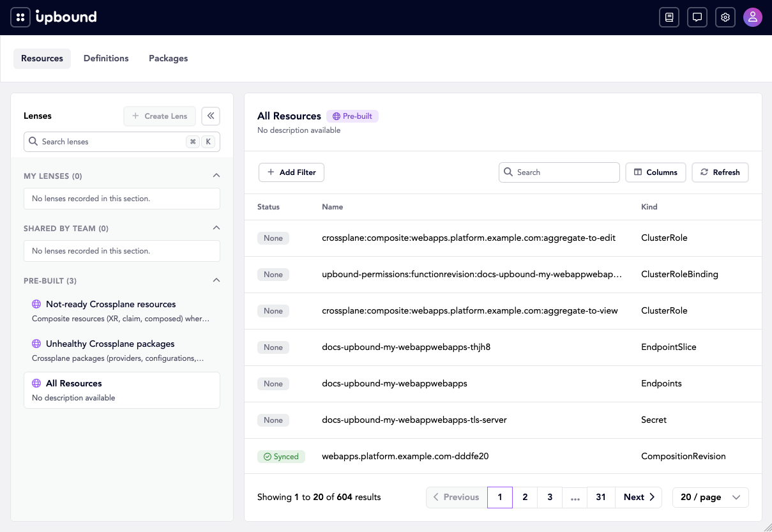Click the ⌘K shortcut hint in Search lenses
Image resolution: width=772 pixels, height=532 pixels.
(x=201, y=142)
